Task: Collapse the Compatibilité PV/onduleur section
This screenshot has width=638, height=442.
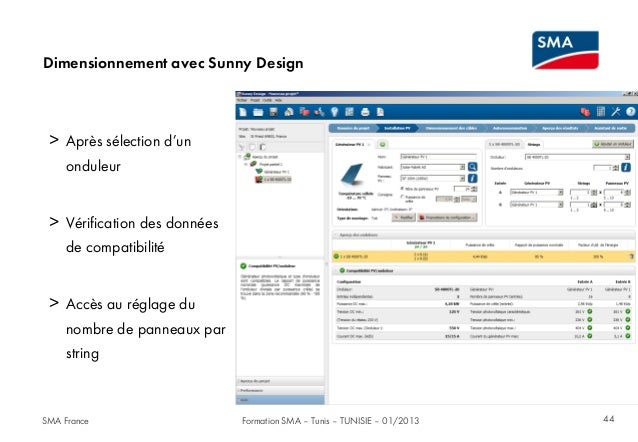Action: point(336,271)
